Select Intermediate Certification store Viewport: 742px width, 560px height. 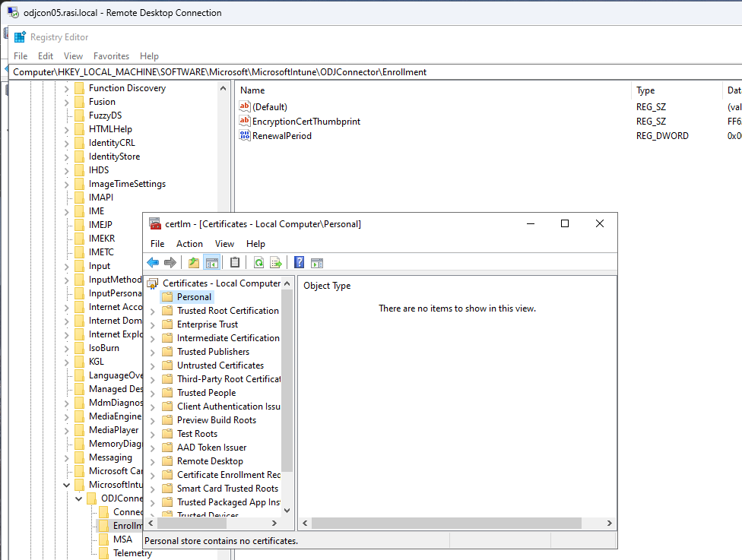(x=228, y=338)
